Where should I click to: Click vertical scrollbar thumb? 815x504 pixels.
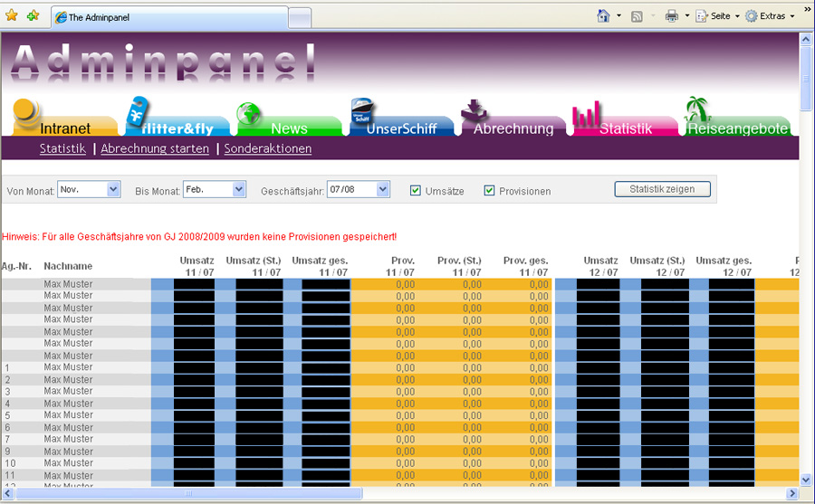click(x=806, y=79)
